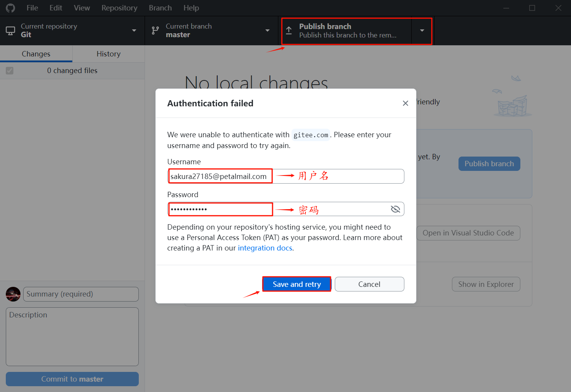Close the Authentication failed dialog with X

pyautogui.click(x=406, y=103)
